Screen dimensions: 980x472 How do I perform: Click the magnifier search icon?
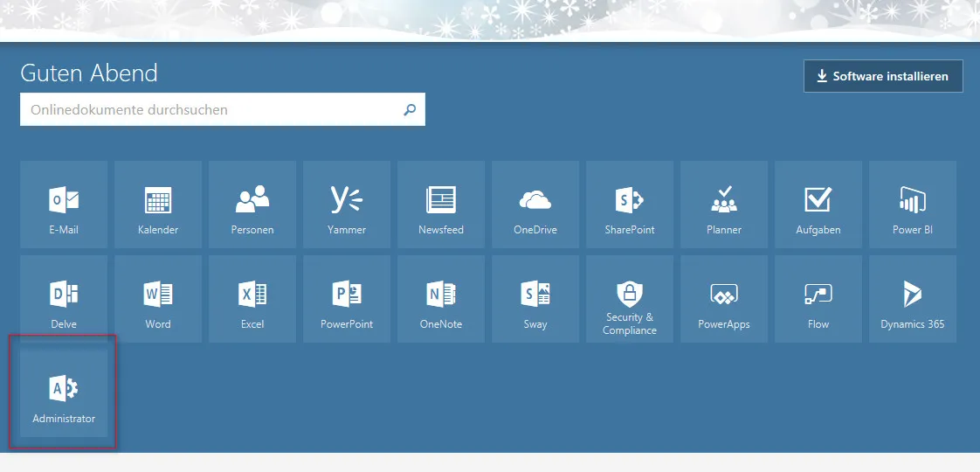pos(410,110)
